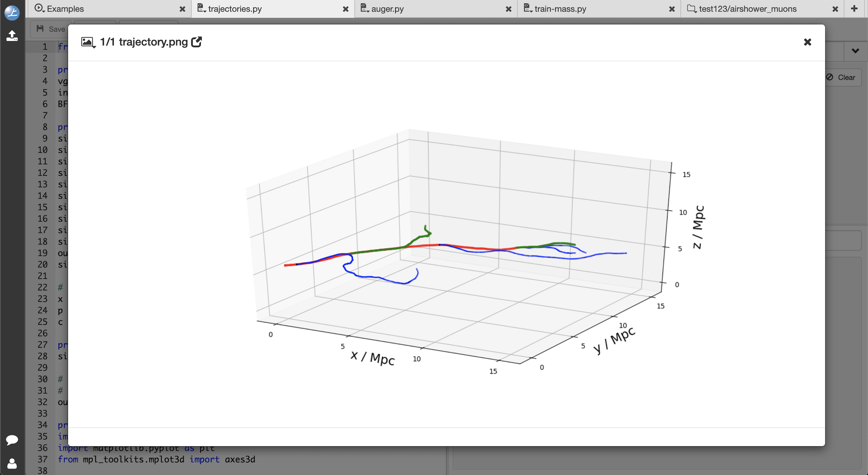Click the VISPA logo icon
Viewport: 868px width, 475px height.
click(x=12, y=13)
